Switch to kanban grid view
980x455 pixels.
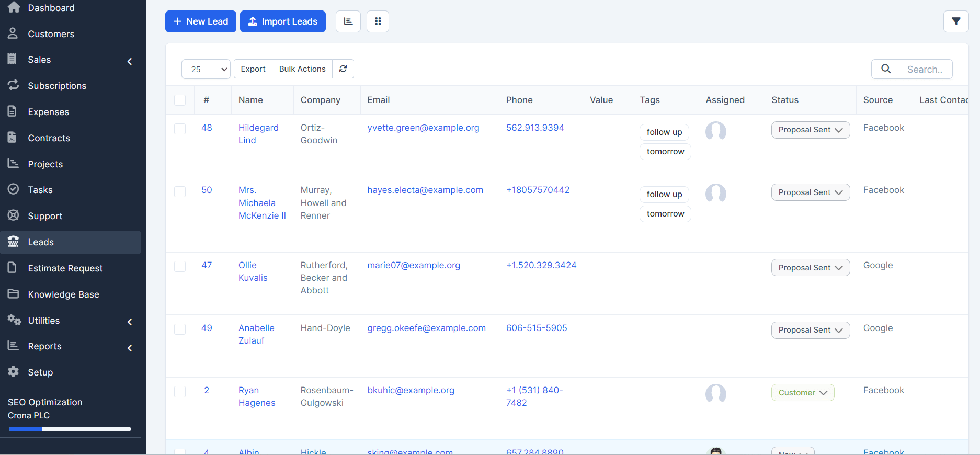pos(378,21)
